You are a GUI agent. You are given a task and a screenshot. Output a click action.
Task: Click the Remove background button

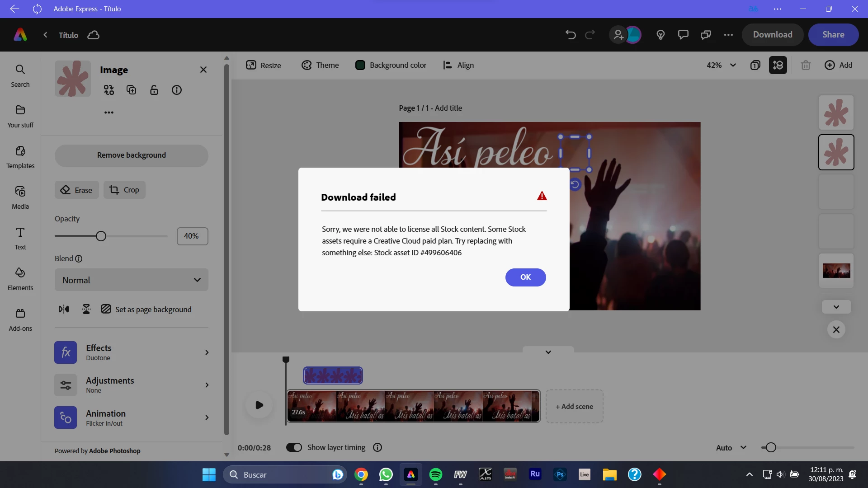pos(132,155)
